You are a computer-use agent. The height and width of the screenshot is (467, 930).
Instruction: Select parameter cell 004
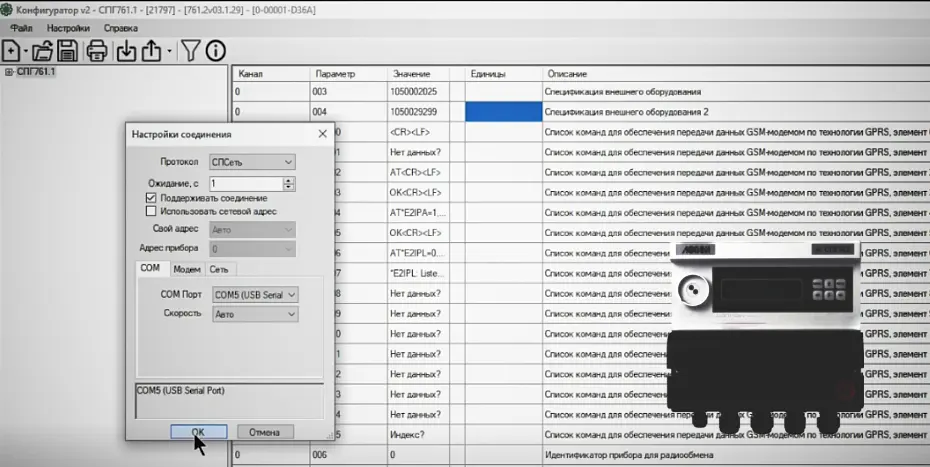pos(348,112)
